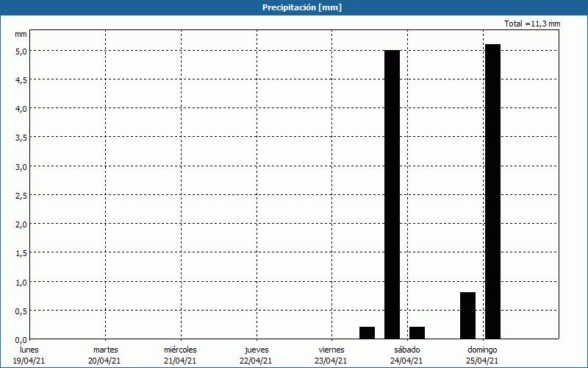Screen dimensions: 588x368
Task: Click the 19/04/21 date label
Action: pyautogui.click(x=29, y=361)
